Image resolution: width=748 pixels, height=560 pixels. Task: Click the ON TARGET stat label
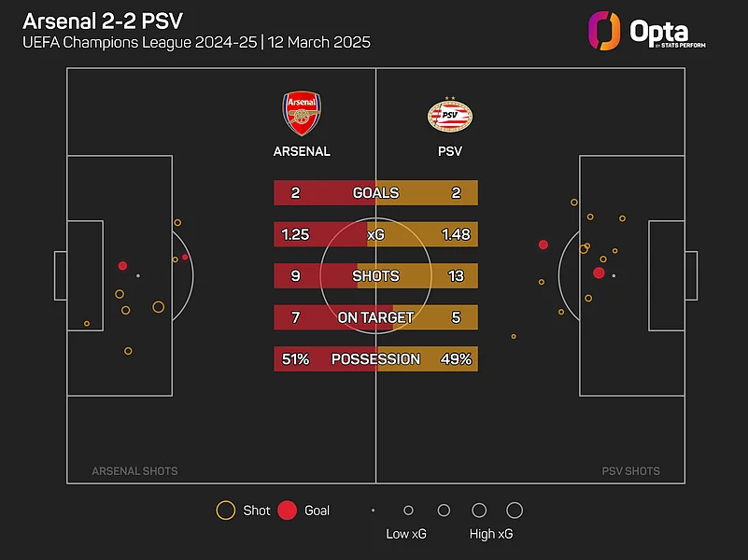[x=375, y=317]
